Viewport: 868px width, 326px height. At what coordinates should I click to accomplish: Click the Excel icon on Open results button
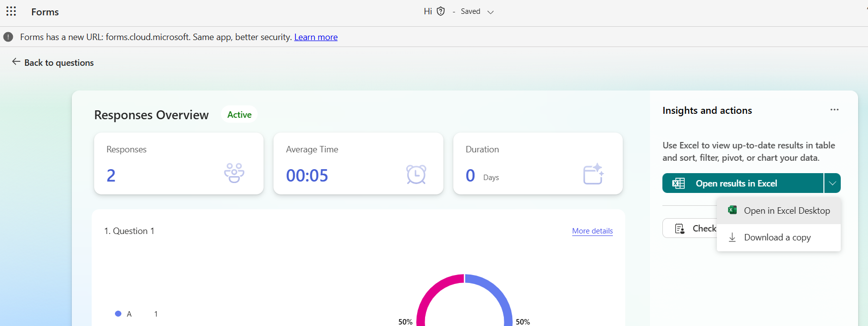click(x=678, y=184)
